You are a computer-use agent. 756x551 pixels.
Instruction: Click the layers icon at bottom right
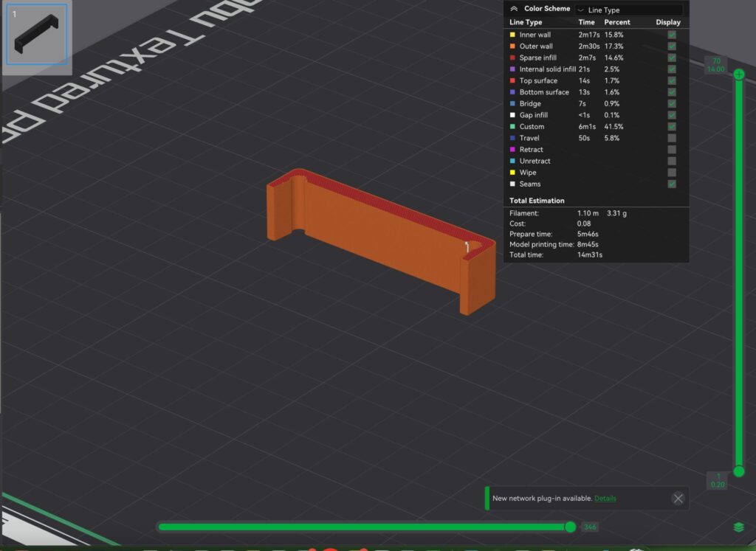[738, 527]
